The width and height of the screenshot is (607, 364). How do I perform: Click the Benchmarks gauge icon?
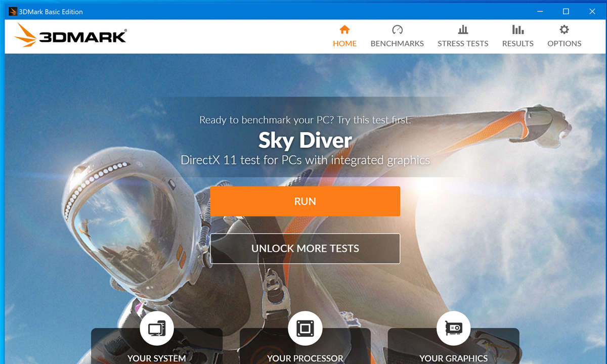(x=397, y=29)
